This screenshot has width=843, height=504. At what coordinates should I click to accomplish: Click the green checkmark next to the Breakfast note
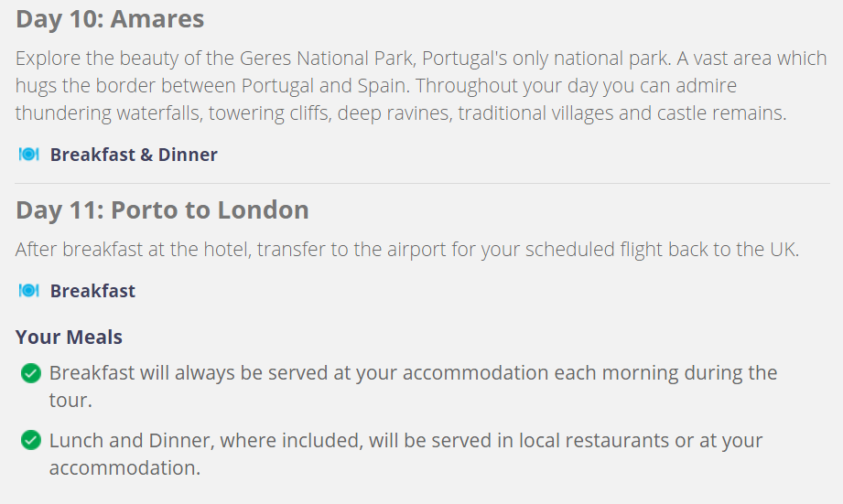[x=30, y=373]
